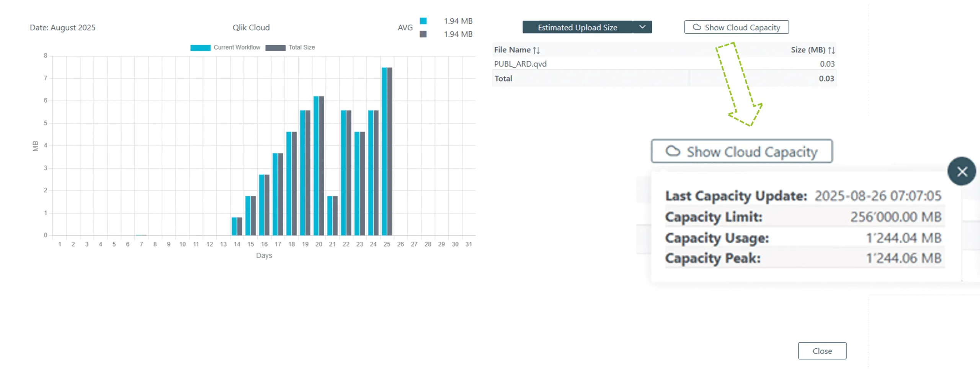Toggle the Current Workflow legend series
Viewport: 980px width, 369px height.
click(x=225, y=47)
